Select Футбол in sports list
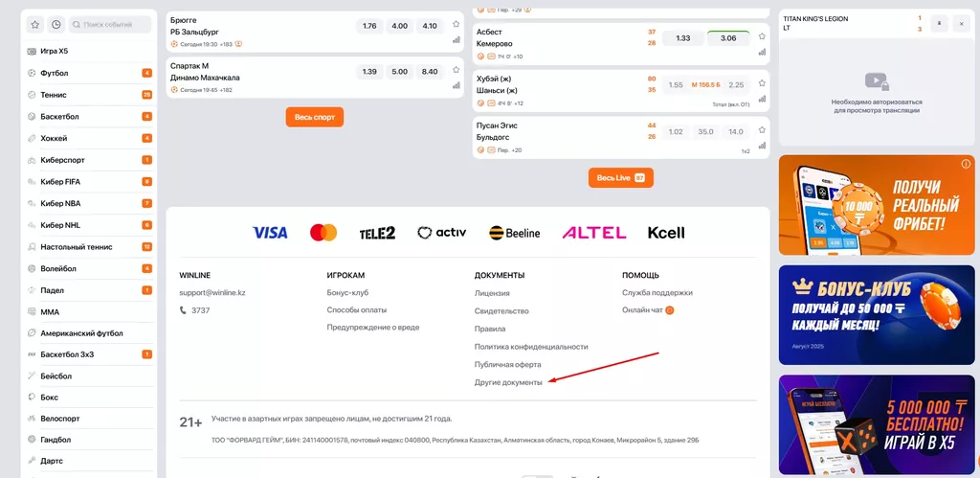The height and width of the screenshot is (478, 980). click(x=89, y=73)
